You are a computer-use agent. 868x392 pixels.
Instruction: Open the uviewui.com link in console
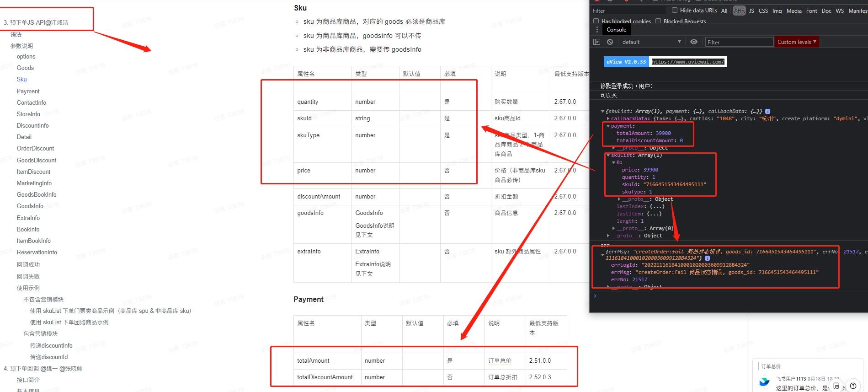click(687, 62)
